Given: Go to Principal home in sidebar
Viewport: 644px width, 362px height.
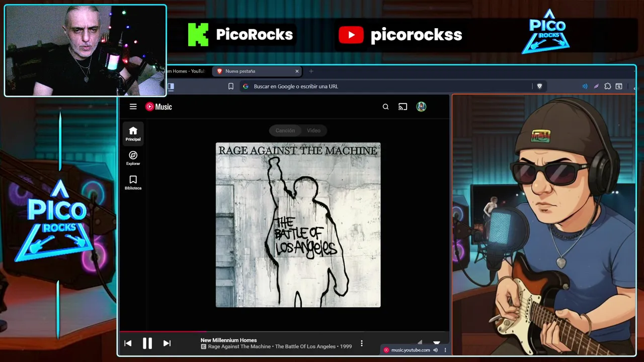Looking at the screenshot, I should pos(133,134).
